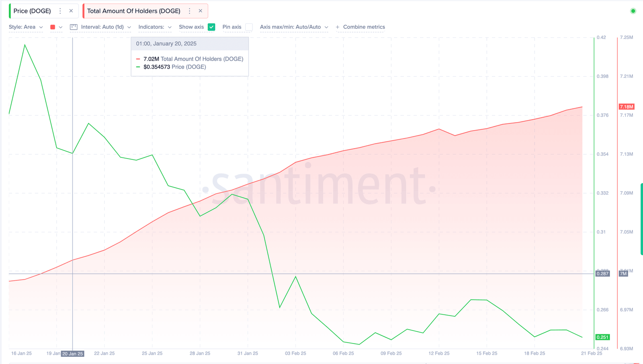
Task: Open Price (DOGE) metric options menu
Action: [60, 11]
